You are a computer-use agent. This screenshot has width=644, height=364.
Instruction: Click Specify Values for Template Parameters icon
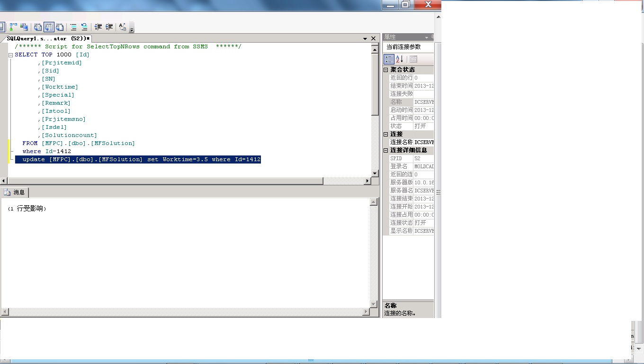tap(123, 27)
